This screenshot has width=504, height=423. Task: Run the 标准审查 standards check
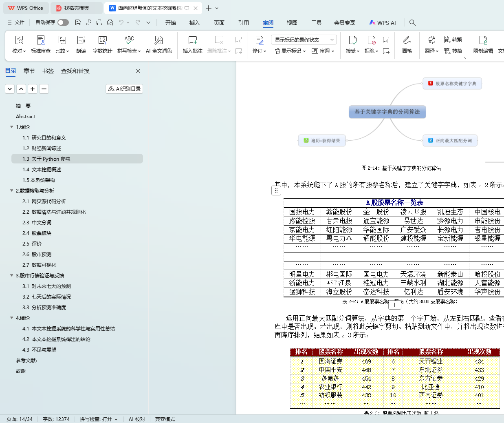click(x=41, y=44)
